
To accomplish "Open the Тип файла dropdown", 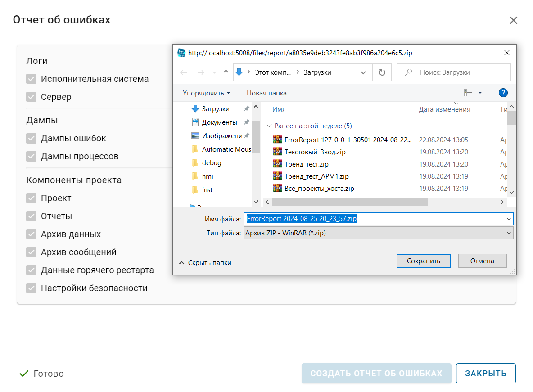I will (x=378, y=233).
